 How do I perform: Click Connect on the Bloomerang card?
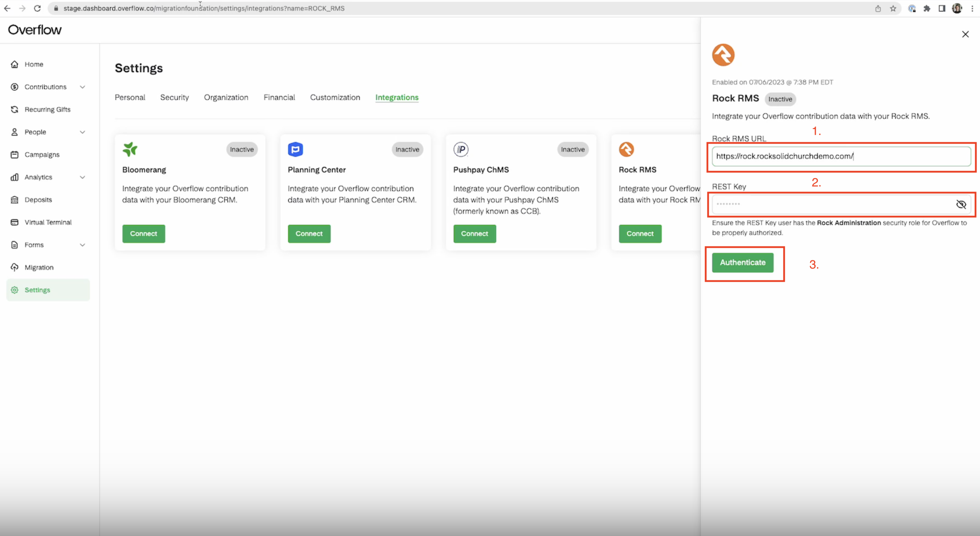pos(143,233)
